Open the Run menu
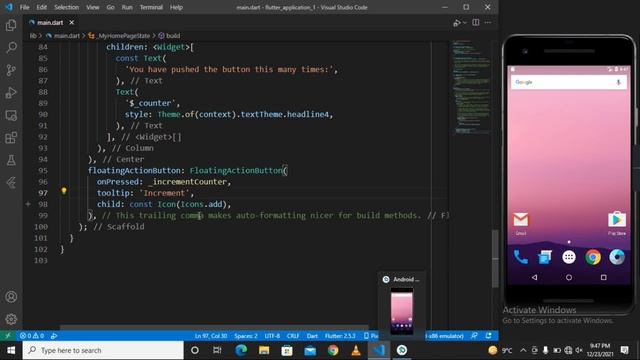The width and height of the screenshot is (640, 360). point(127,7)
